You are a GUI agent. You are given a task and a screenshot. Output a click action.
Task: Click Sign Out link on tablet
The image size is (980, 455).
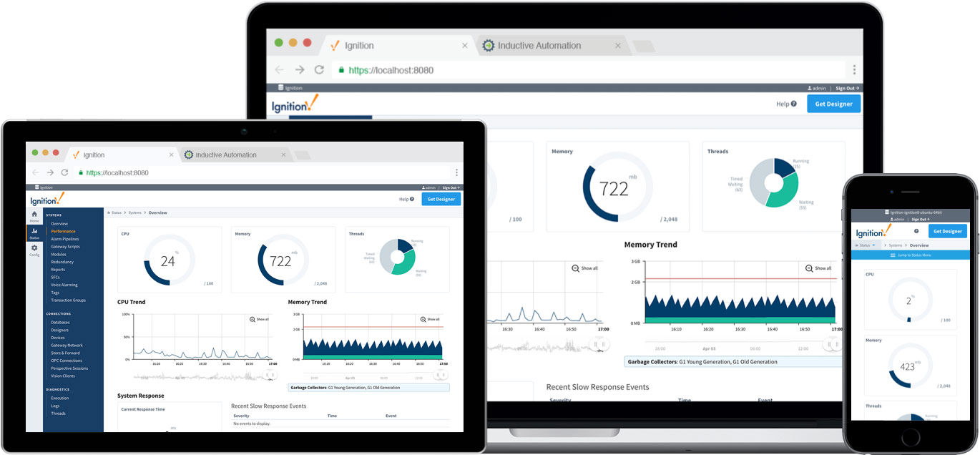click(451, 187)
